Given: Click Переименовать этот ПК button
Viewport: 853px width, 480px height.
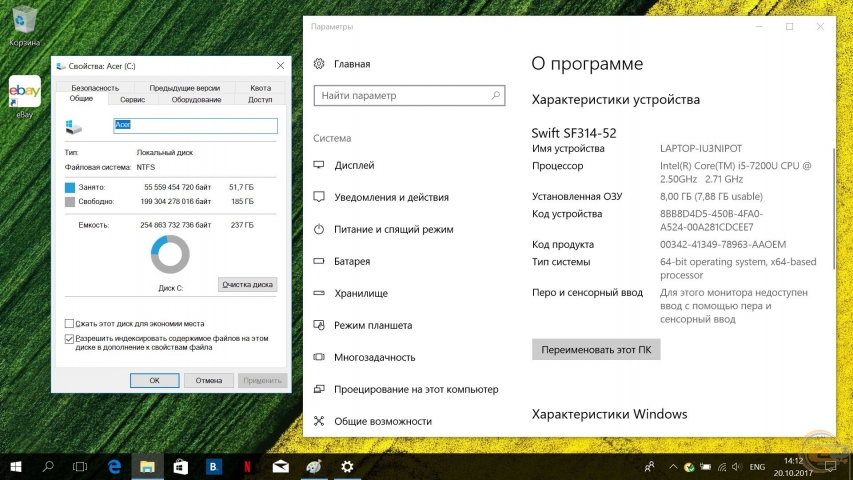Looking at the screenshot, I should tap(596, 349).
